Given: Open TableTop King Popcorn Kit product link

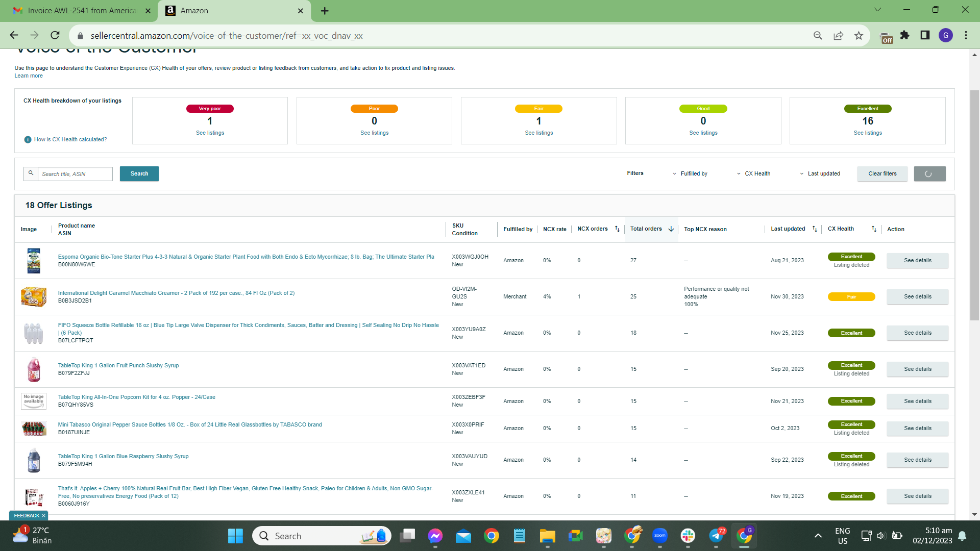Looking at the screenshot, I should tap(137, 397).
